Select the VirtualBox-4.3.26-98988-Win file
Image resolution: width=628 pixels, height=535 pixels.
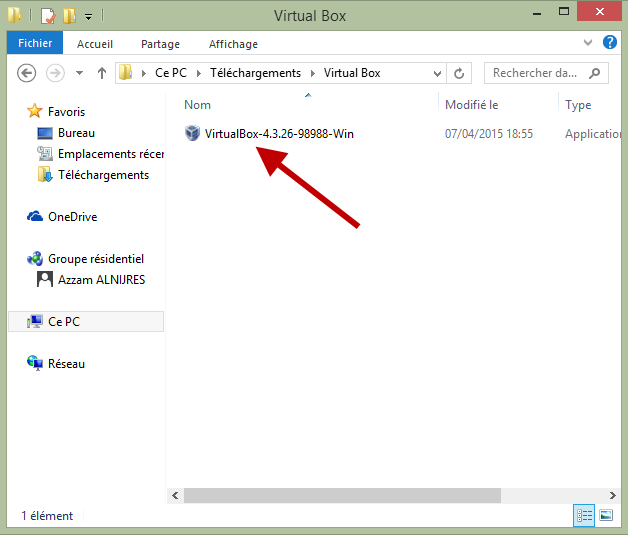pyautogui.click(x=279, y=134)
